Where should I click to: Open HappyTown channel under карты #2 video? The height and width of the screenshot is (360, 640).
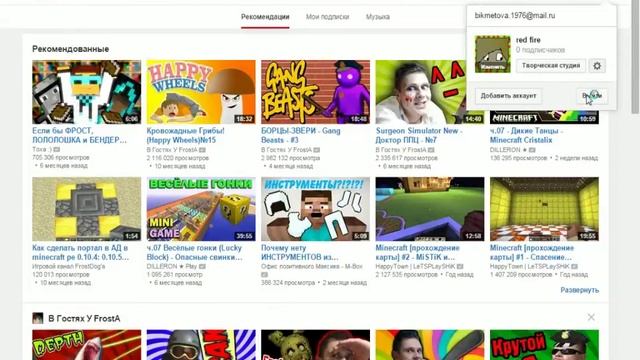coord(415,267)
